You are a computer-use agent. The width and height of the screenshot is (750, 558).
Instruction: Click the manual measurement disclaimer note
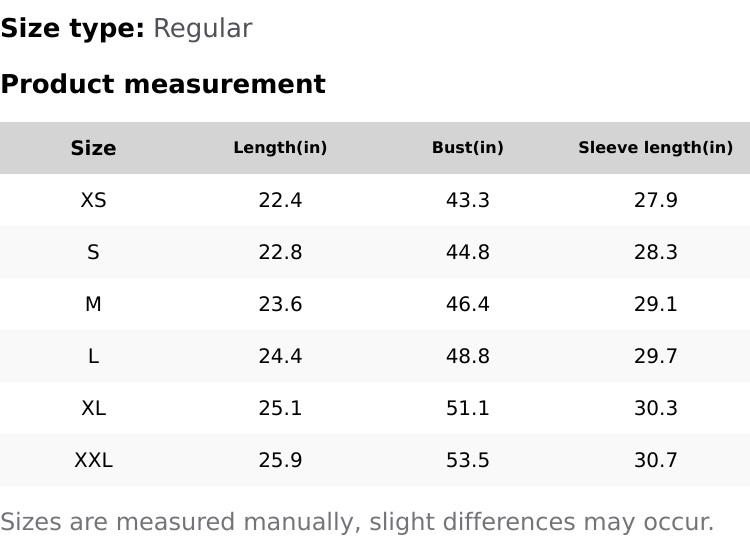pyautogui.click(x=357, y=522)
